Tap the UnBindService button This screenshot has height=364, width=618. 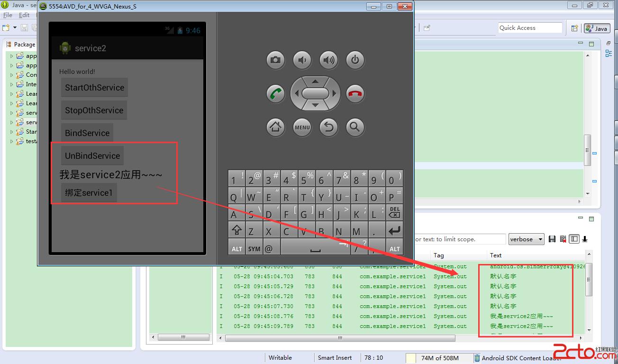[92, 155]
